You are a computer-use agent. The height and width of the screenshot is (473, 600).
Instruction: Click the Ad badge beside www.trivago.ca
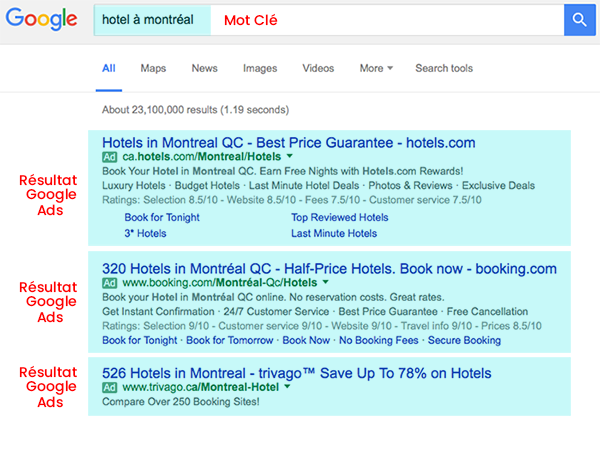point(109,388)
